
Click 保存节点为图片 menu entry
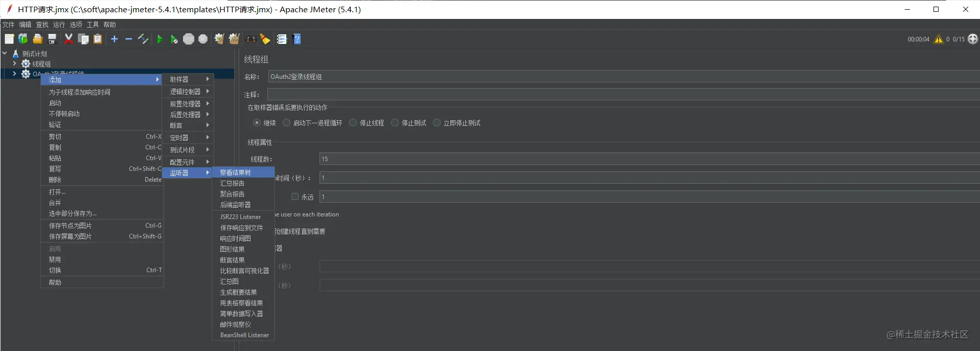coord(102,226)
